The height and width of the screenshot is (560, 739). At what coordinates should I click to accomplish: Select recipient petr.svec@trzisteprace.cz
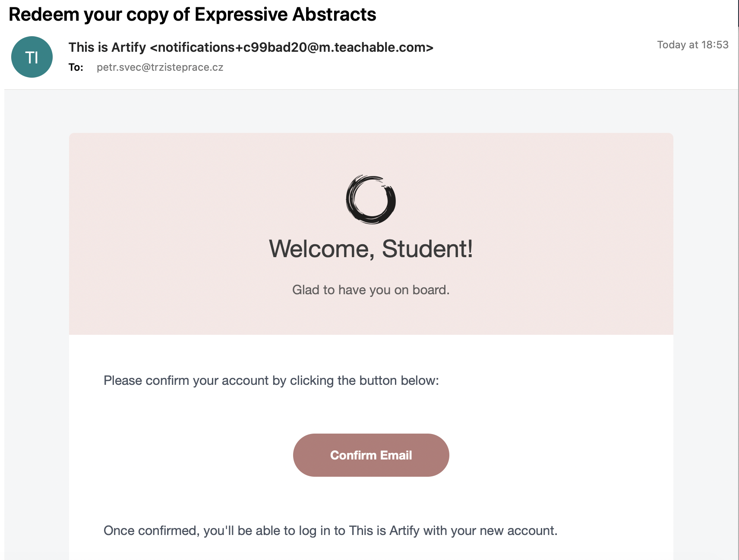160,67
